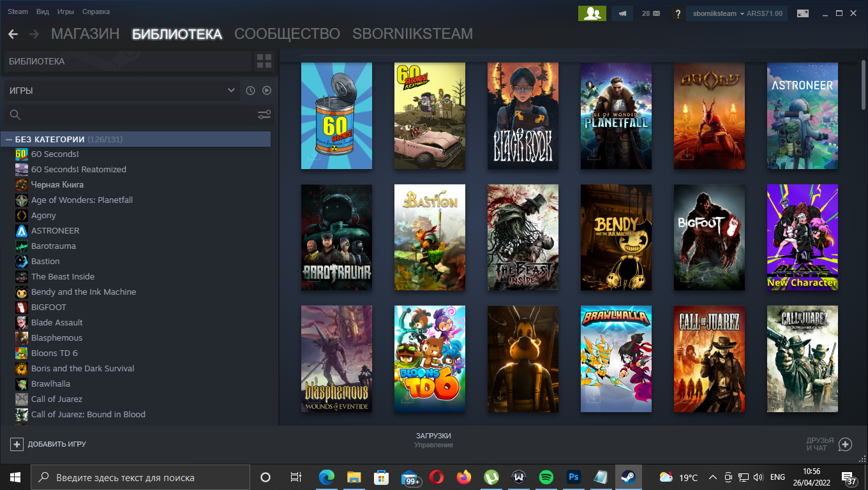Open advanced filter options icon
Image resolution: width=868 pixels, height=490 pixels.
264,115
